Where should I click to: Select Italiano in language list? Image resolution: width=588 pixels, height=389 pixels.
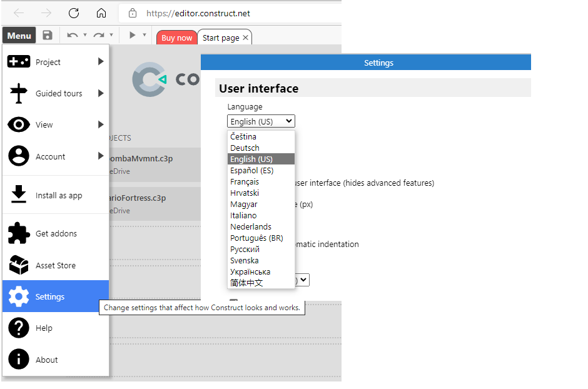pyautogui.click(x=261, y=215)
